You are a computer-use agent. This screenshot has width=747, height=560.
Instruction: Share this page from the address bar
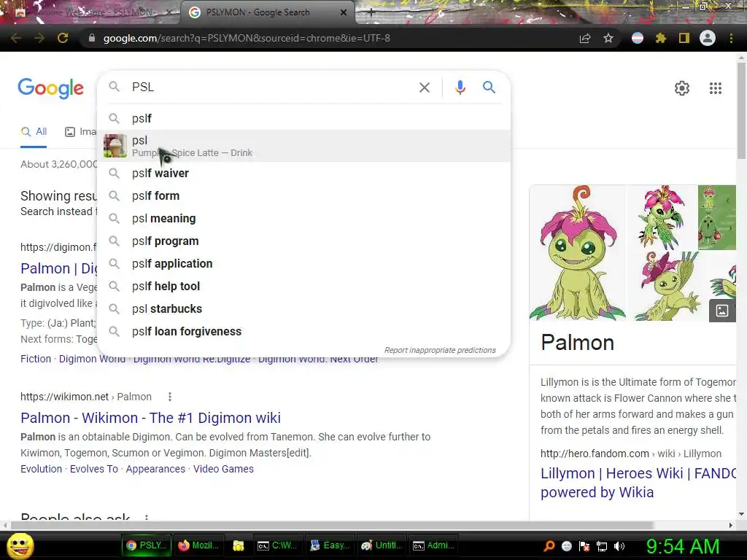(585, 38)
